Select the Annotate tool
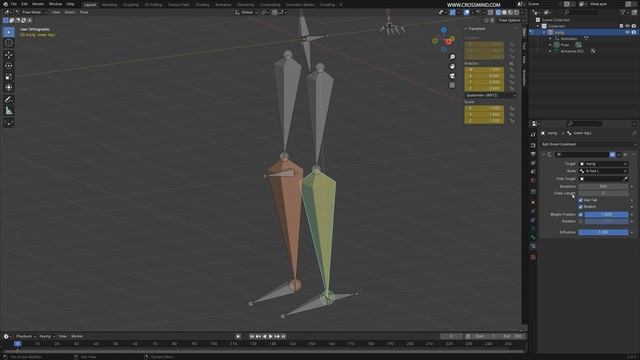This screenshot has width=640, height=360. [x=9, y=99]
